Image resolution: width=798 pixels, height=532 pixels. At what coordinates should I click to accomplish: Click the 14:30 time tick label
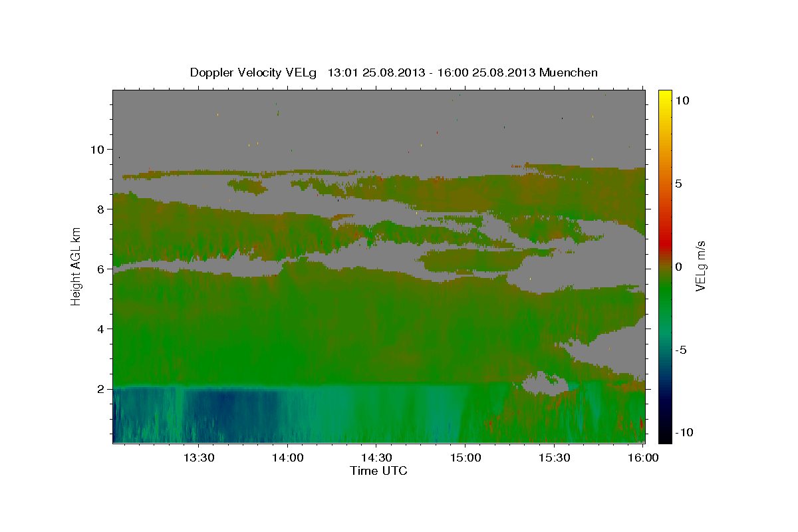coord(376,458)
